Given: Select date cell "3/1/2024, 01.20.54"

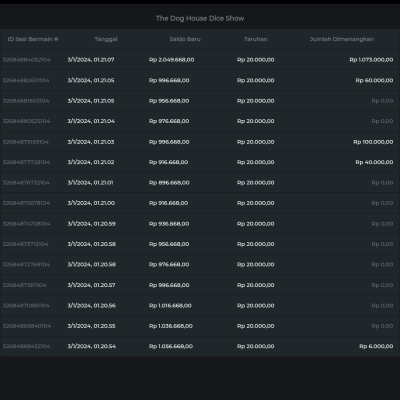Looking at the screenshot, I should click(x=91, y=346).
